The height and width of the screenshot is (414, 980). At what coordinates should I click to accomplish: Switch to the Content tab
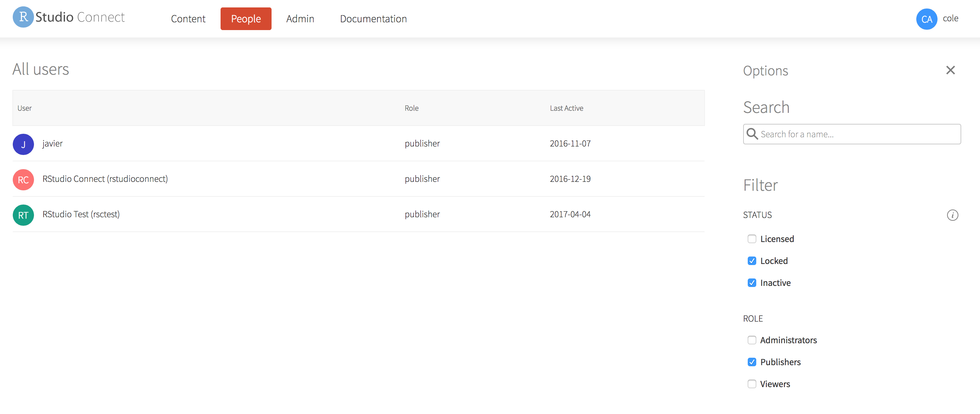click(188, 19)
